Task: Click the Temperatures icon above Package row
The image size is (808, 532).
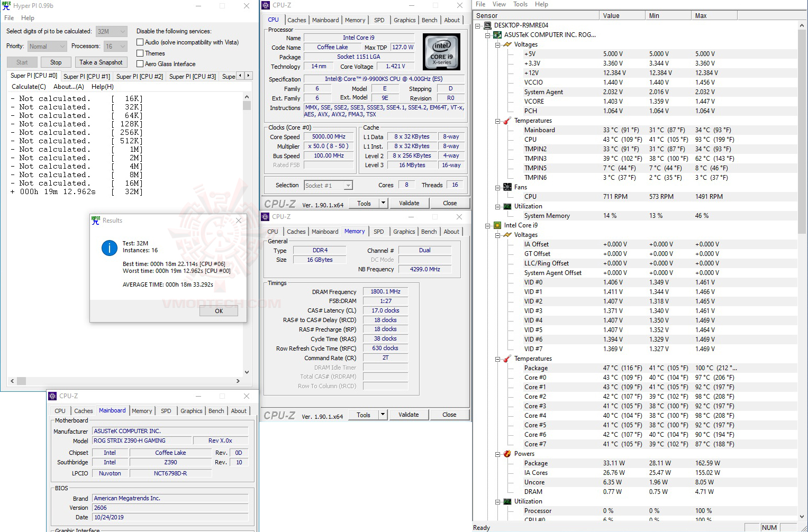Action: (507, 359)
